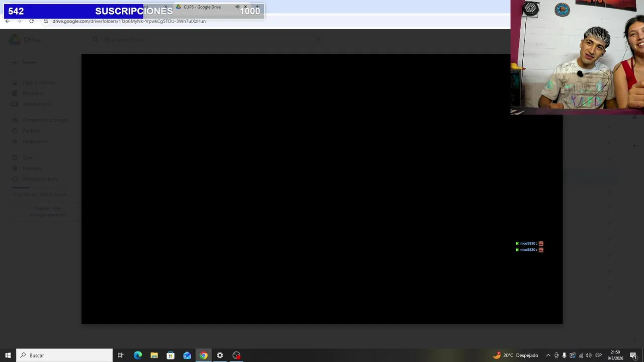
Task: Open the Settings gear in the taskbar
Action: point(220,355)
